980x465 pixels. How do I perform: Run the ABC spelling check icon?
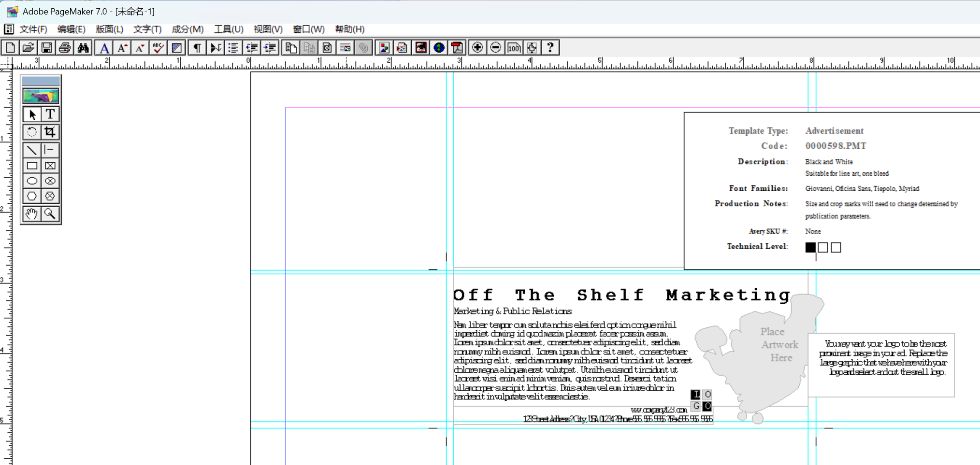(x=158, y=47)
